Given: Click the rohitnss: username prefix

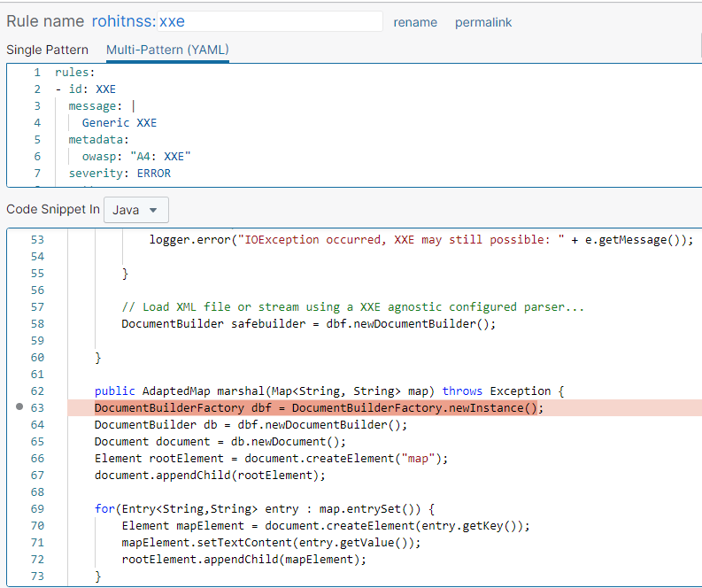Looking at the screenshot, I should click(x=124, y=21).
